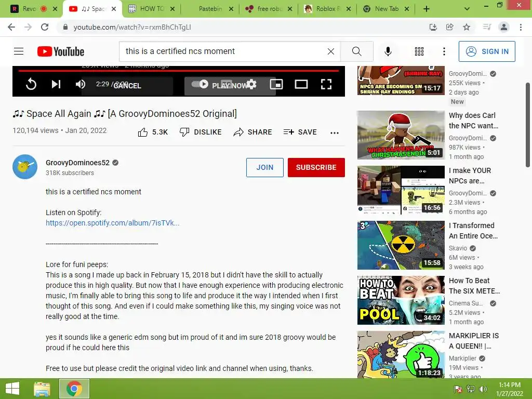The image size is (532, 399).
Task: Open the player settings gear
Action: [251, 84]
